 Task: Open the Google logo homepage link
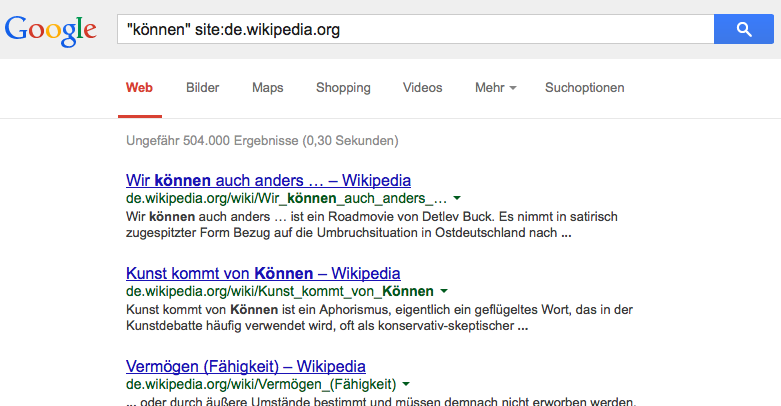(51, 31)
